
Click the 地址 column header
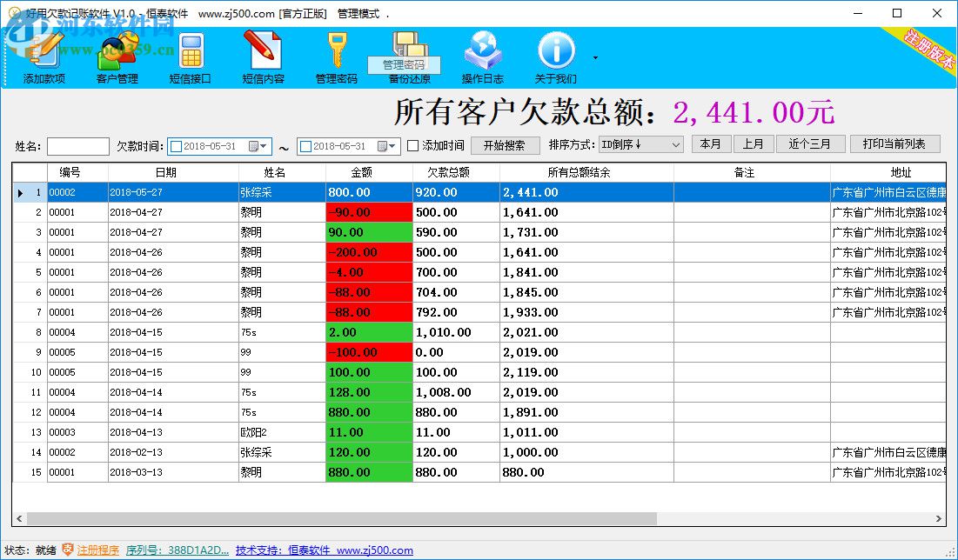tap(888, 173)
